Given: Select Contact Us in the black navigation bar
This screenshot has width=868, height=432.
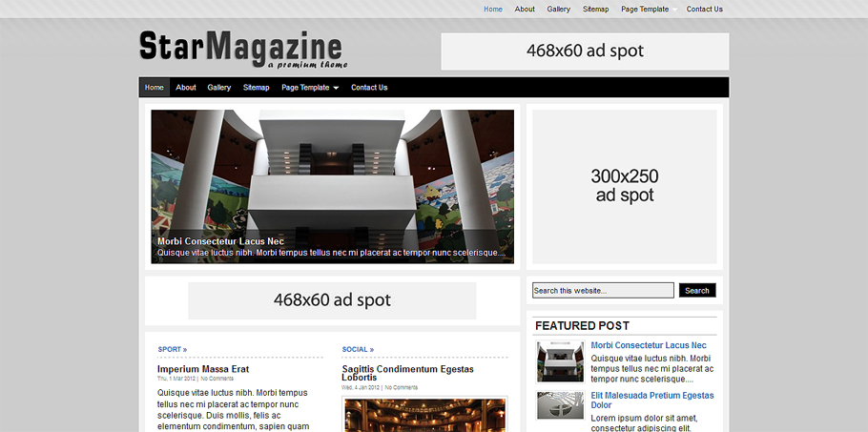Looking at the screenshot, I should [369, 88].
